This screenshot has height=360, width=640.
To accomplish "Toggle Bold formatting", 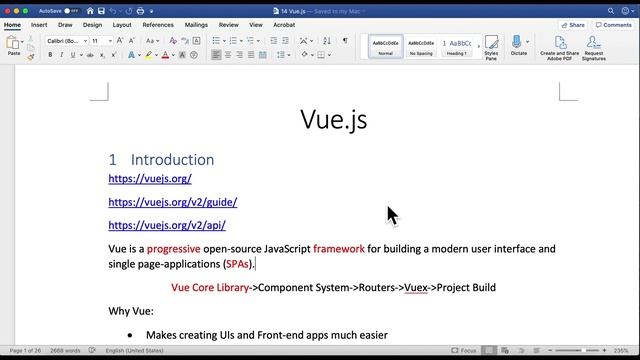I will click(50, 55).
